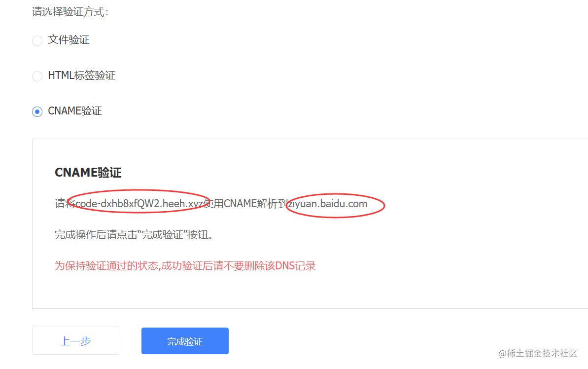588x369 pixels.
Task: Click the 请选择验证方式 prompt label
Action: (70, 12)
